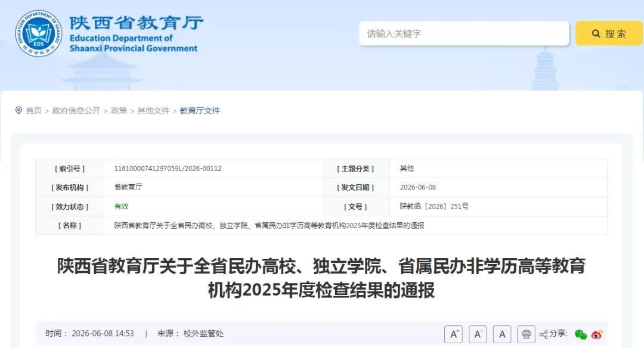Focus the 请输入关键字 search input

pos(464,33)
